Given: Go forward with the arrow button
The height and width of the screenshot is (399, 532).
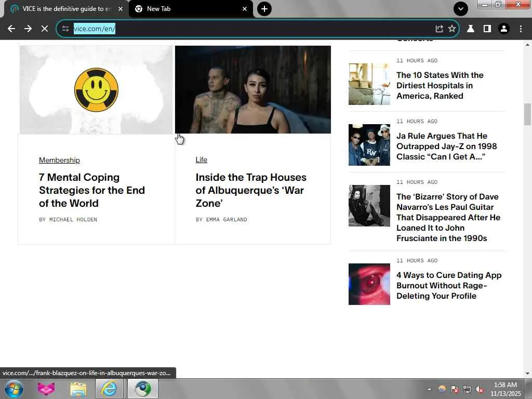Looking at the screenshot, I should click(28, 29).
